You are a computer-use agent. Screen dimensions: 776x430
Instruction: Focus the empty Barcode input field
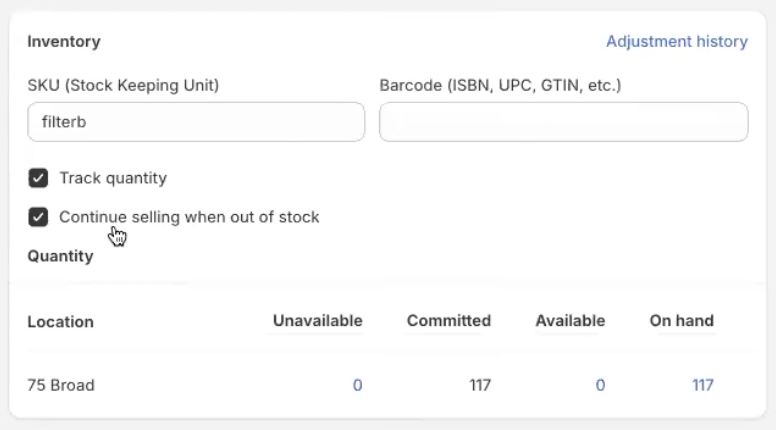click(563, 122)
